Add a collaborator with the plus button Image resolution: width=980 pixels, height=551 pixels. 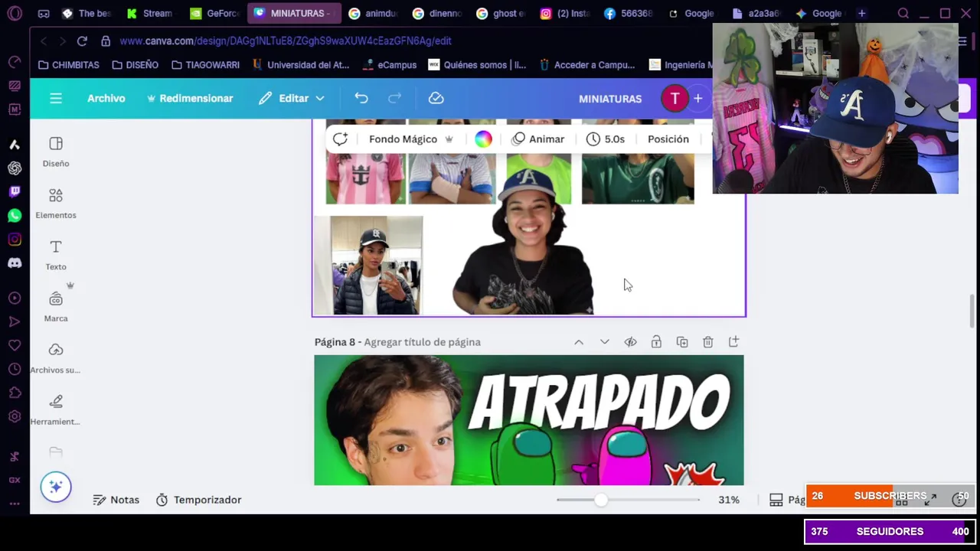tap(697, 99)
